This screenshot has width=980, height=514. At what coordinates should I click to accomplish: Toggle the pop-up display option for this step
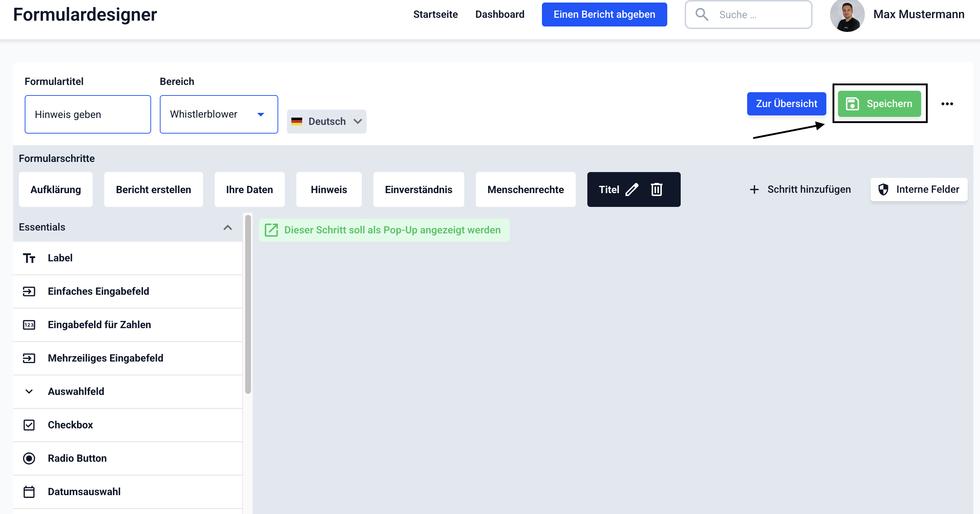coord(384,230)
